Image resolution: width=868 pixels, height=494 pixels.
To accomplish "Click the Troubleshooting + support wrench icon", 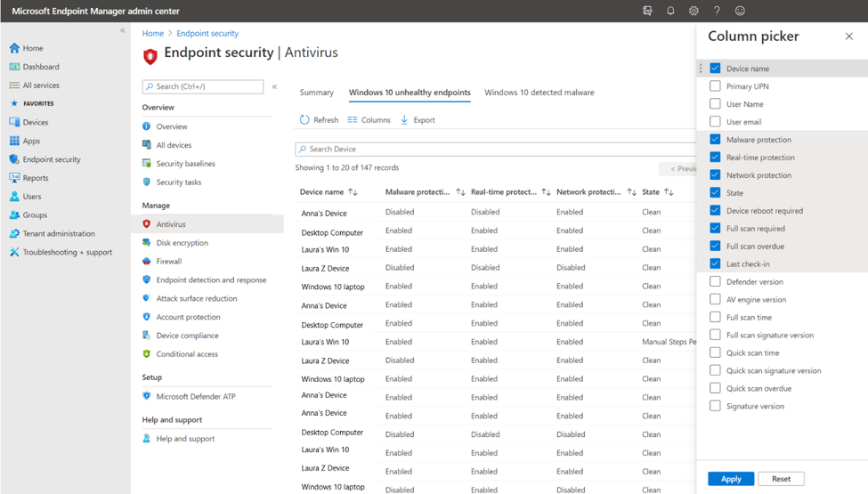I will (14, 252).
